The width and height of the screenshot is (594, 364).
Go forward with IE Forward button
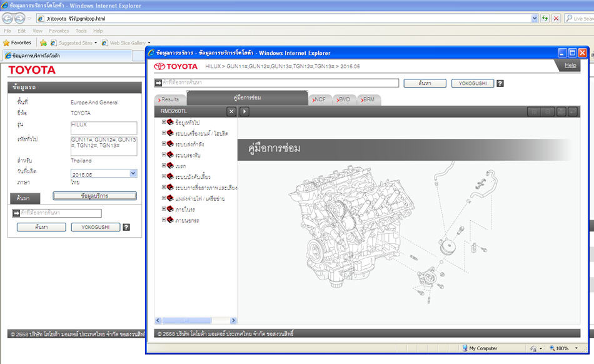[x=20, y=18]
